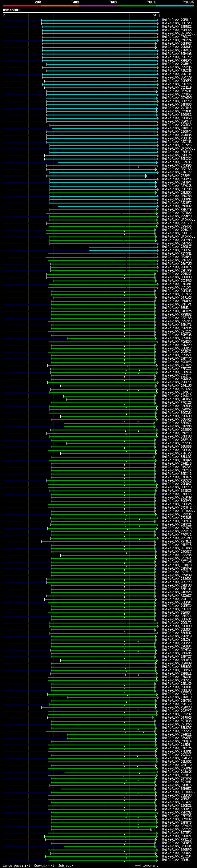Image resolution: width=197 pixels, height=868 pixels.
Task: Select the UniRef100_B9S2Q5 label
Action: [177, 67]
